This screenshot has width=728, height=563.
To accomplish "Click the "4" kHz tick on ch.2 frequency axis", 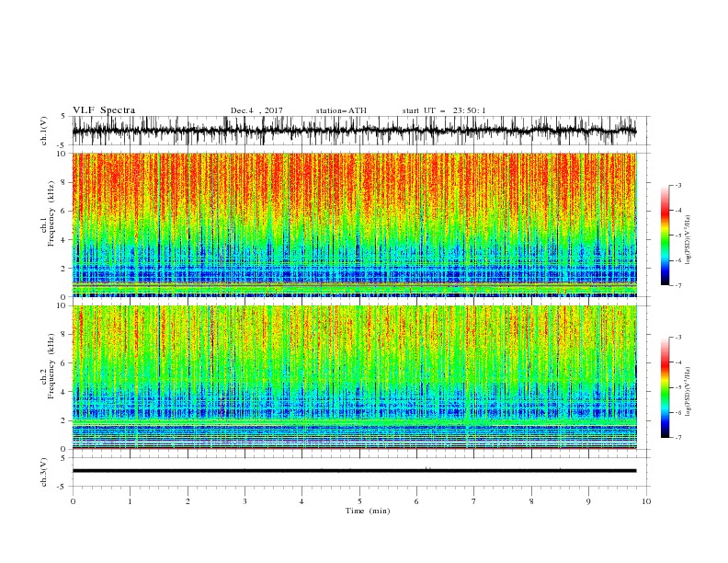I will tap(64, 392).
